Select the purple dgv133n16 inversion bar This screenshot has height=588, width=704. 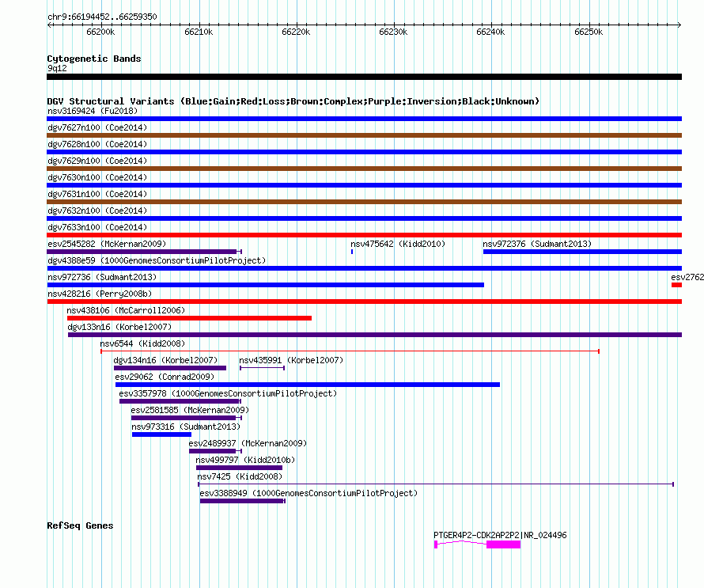375,335
